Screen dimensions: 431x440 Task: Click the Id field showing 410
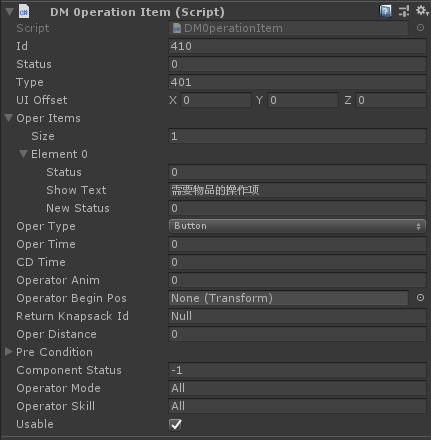[297, 46]
